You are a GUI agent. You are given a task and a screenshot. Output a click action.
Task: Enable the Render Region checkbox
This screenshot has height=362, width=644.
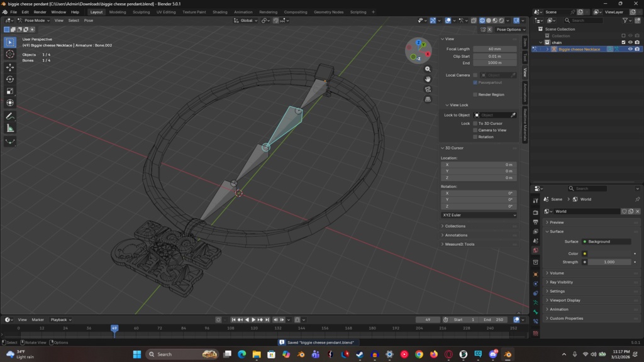pyautogui.click(x=475, y=95)
